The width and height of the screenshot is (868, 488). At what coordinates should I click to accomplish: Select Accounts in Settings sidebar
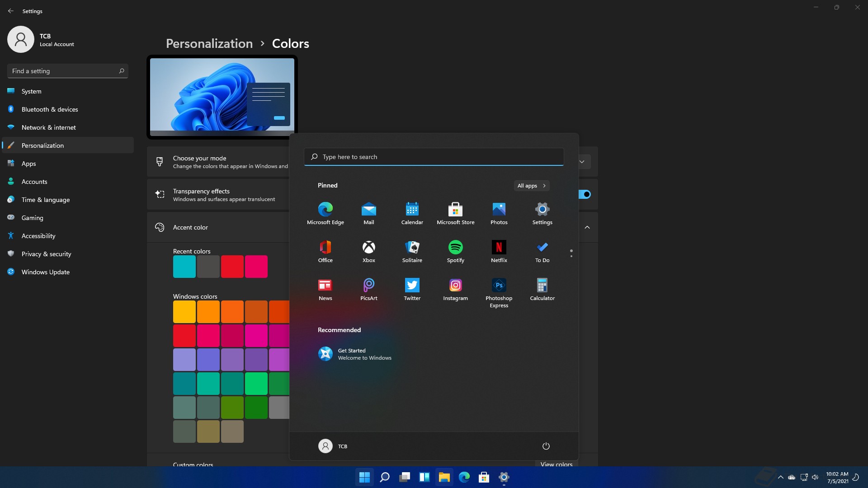point(68,182)
